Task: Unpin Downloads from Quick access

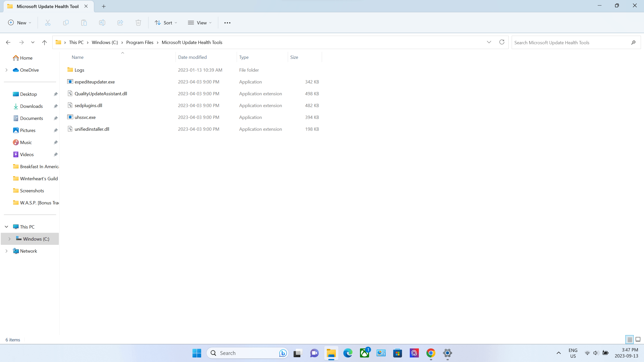Action: pyautogui.click(x=56, y=106)
